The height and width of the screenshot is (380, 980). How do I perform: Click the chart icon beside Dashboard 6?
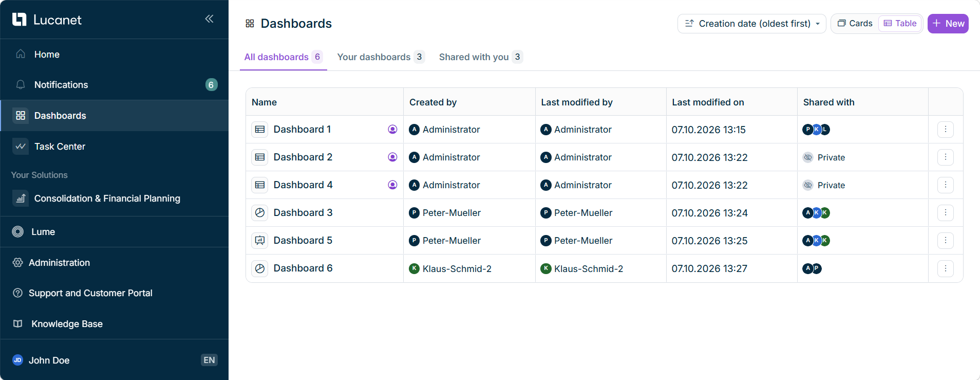click(x=260, y=268)
